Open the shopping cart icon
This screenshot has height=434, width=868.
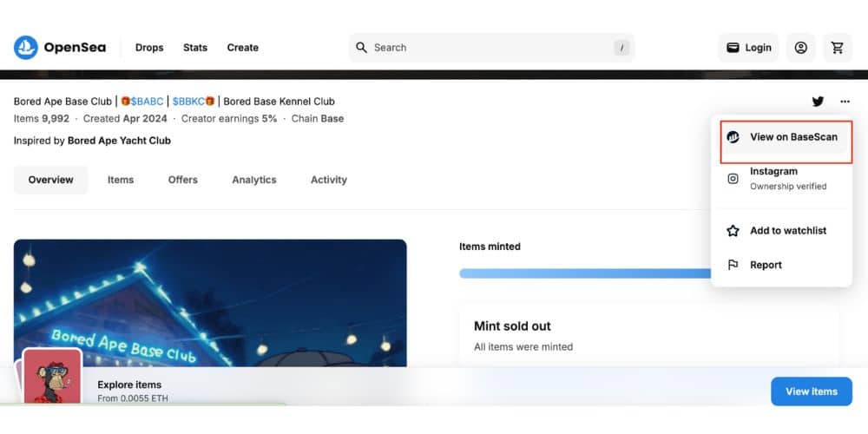837,48
